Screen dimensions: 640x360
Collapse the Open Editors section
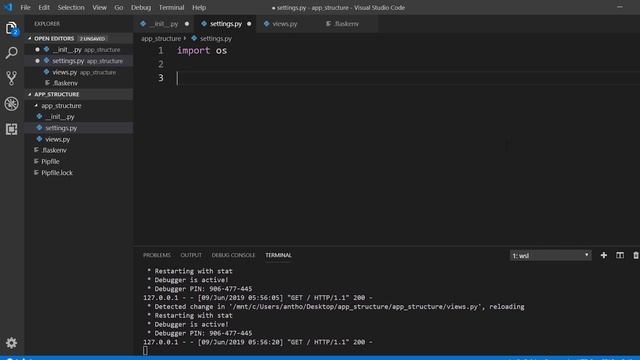point(29,38)
